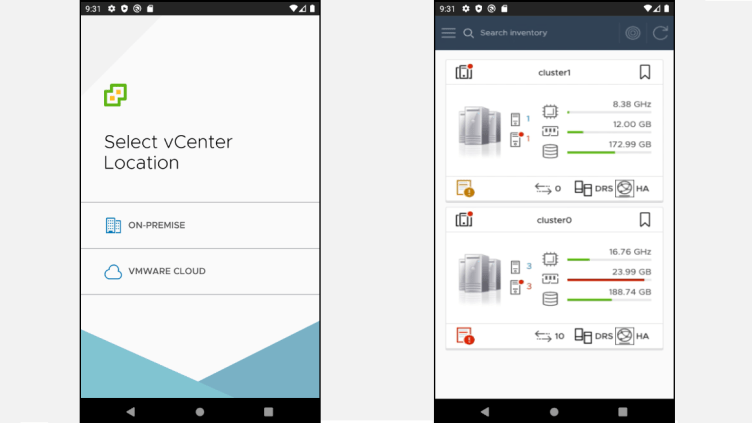The image size is (752, 423).
Task: Tap cluster1 migrations arrows icon
Action: (543, 188)
